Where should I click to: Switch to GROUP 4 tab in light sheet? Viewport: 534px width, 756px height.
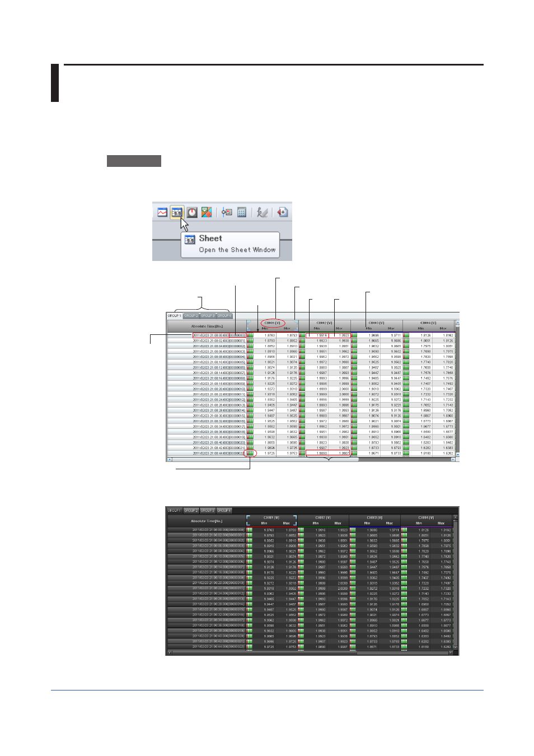tap(224, 316)
